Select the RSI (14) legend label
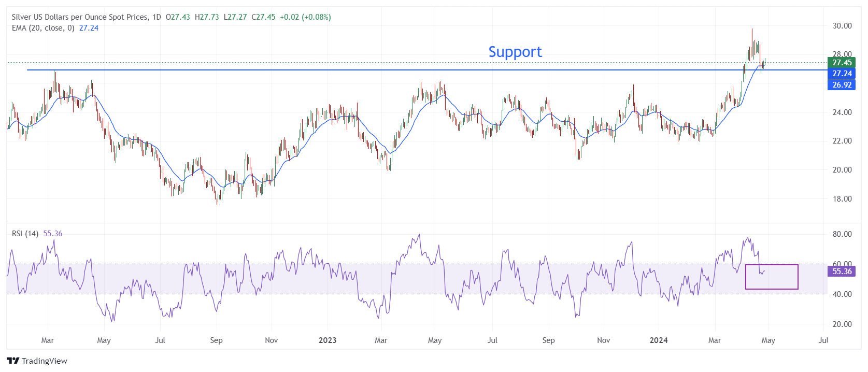Image resolution: width=868 pixels, height=372 pixels. 25,234
